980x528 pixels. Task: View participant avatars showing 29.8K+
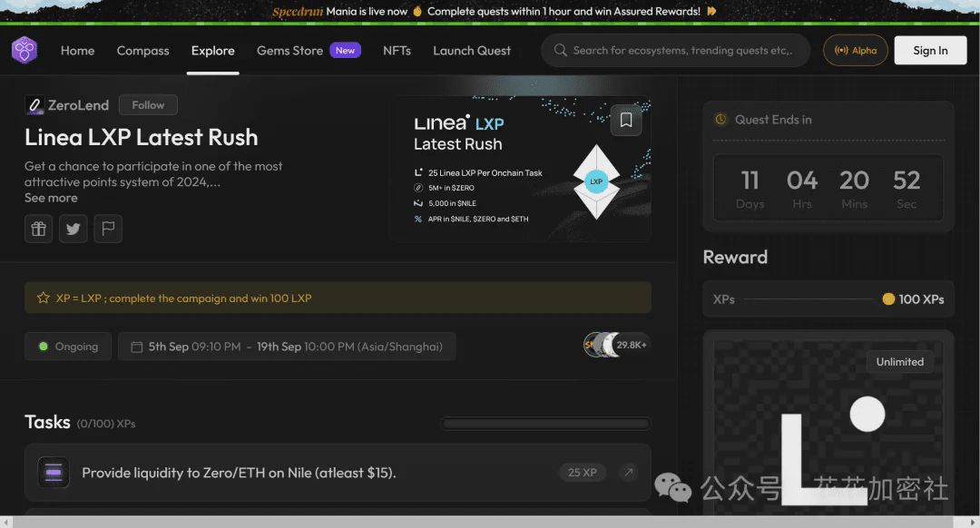click(616, 345)
